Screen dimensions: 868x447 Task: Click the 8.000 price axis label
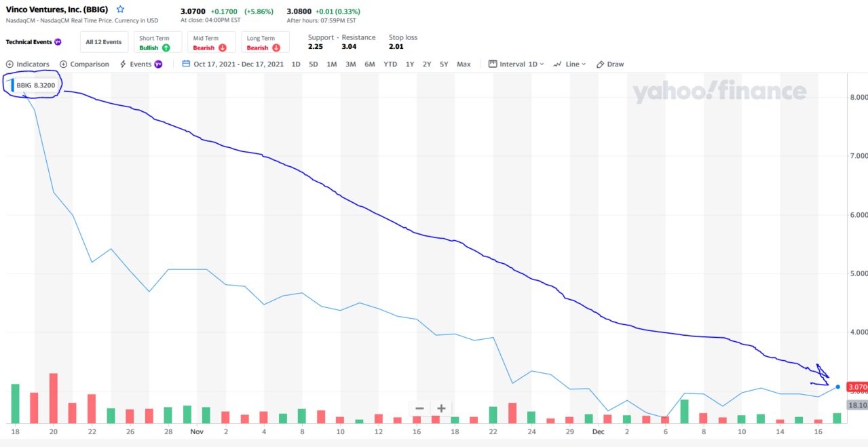click(x=858, y=97)
